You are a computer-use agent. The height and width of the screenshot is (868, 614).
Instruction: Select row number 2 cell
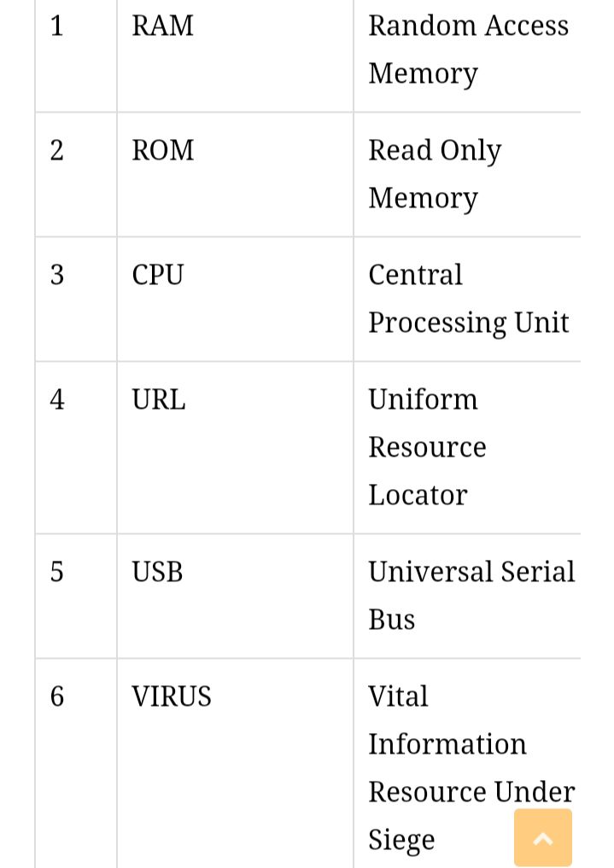(57, 150)
